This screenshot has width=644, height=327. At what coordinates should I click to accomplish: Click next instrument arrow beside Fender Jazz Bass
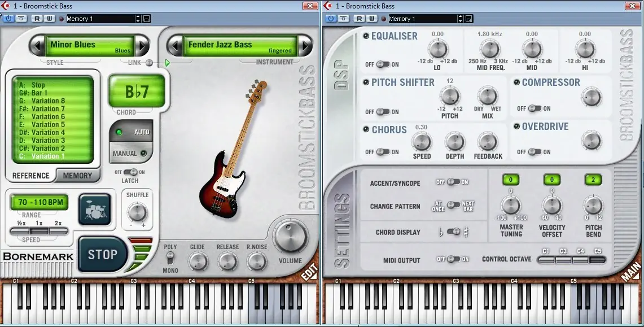point(305,46)
